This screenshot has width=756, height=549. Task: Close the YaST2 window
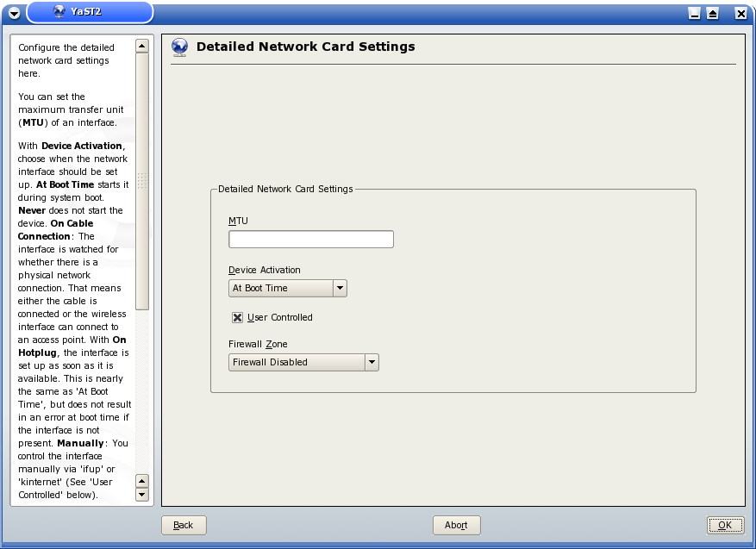(x=740, y=13)
